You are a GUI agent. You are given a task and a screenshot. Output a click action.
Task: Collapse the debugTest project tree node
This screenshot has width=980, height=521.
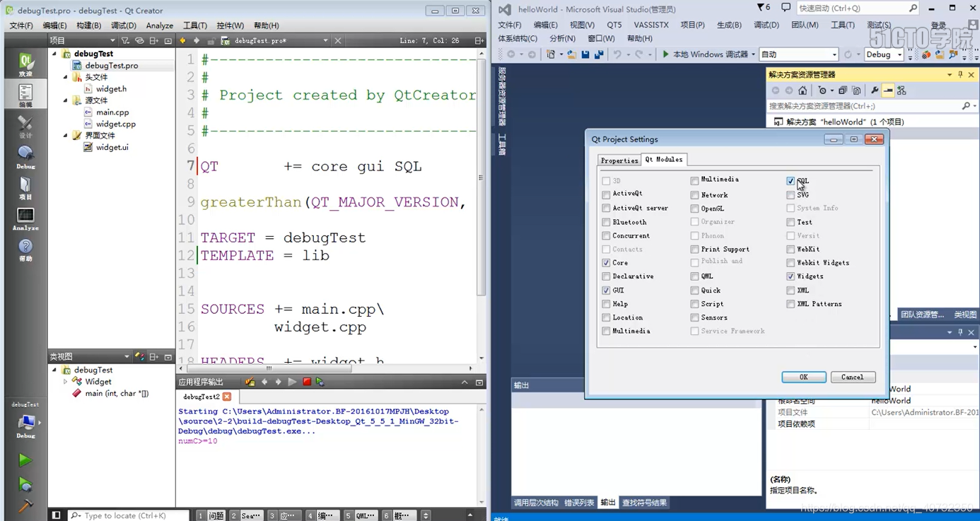click(54, 54)
